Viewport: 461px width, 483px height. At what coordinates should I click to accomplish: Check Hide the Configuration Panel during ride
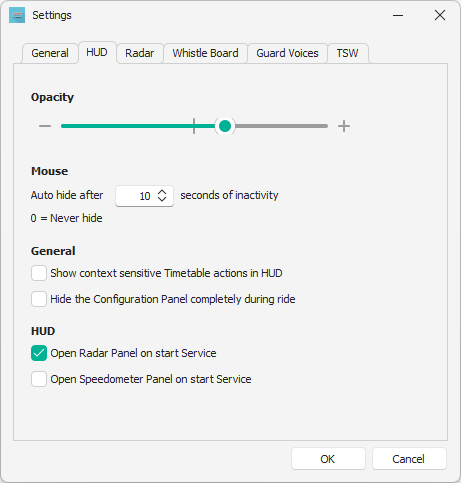pos(39,299)
